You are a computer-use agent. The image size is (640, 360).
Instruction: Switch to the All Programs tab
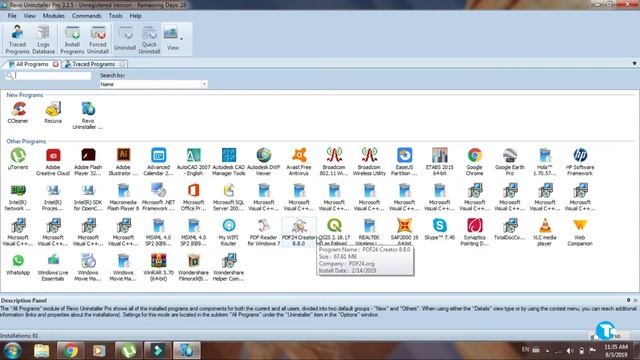click(31, 64)
